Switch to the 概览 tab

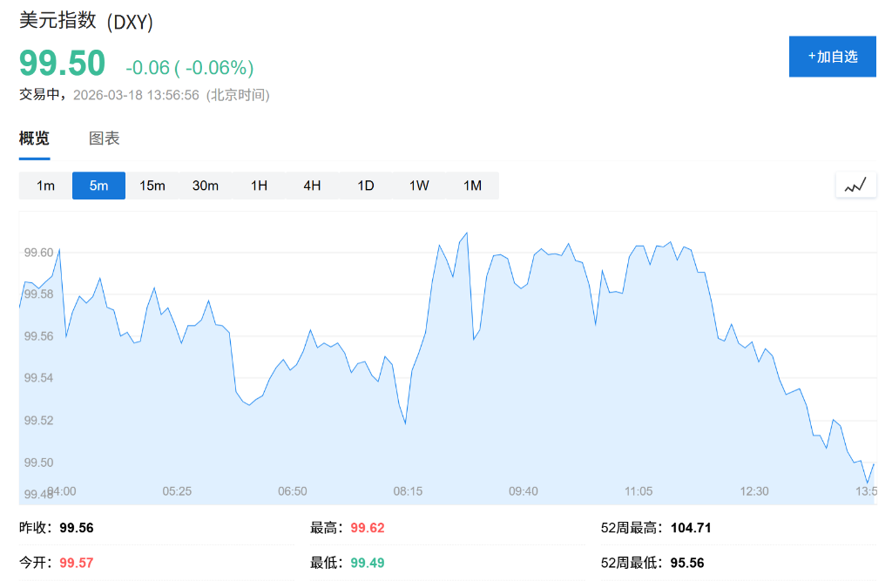pyautogui.click(x=33, y=138)
